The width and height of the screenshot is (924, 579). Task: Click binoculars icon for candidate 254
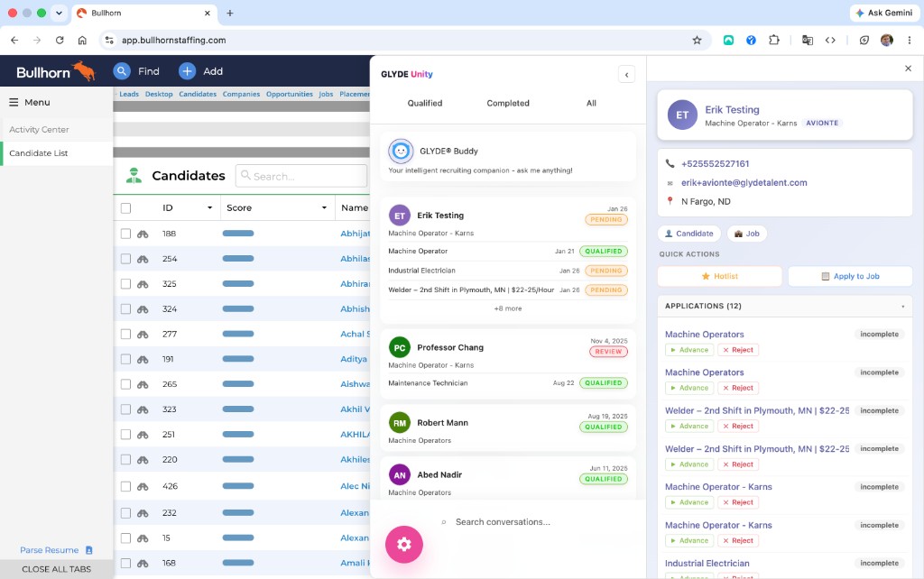pos(143,259)
